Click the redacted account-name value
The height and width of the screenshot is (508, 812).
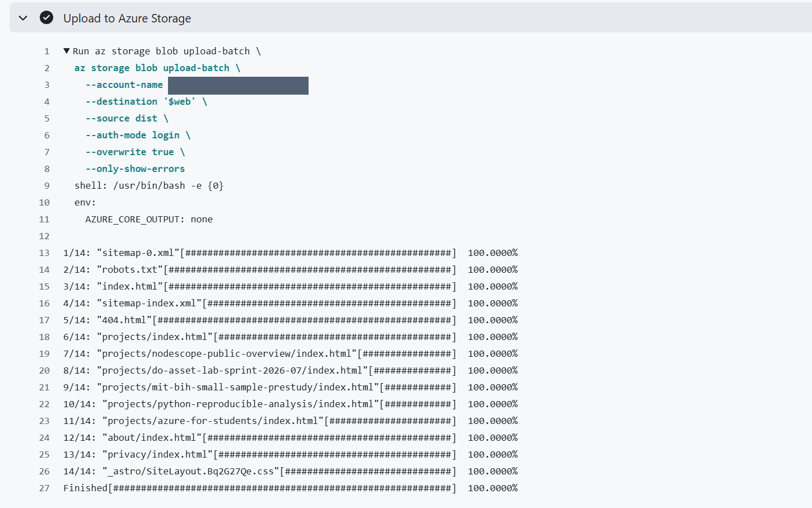tap(238, 86)
